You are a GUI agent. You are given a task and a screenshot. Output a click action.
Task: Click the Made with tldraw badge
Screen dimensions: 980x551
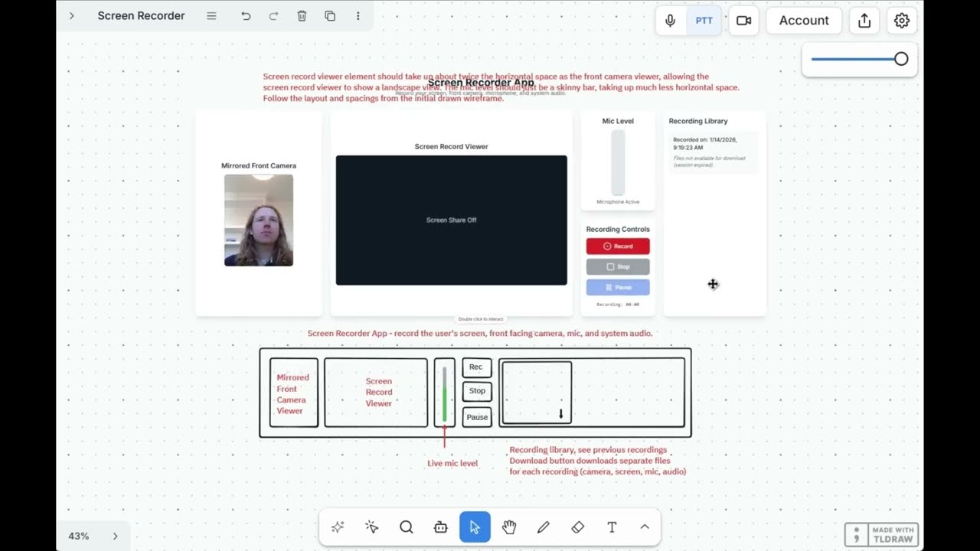881,534
